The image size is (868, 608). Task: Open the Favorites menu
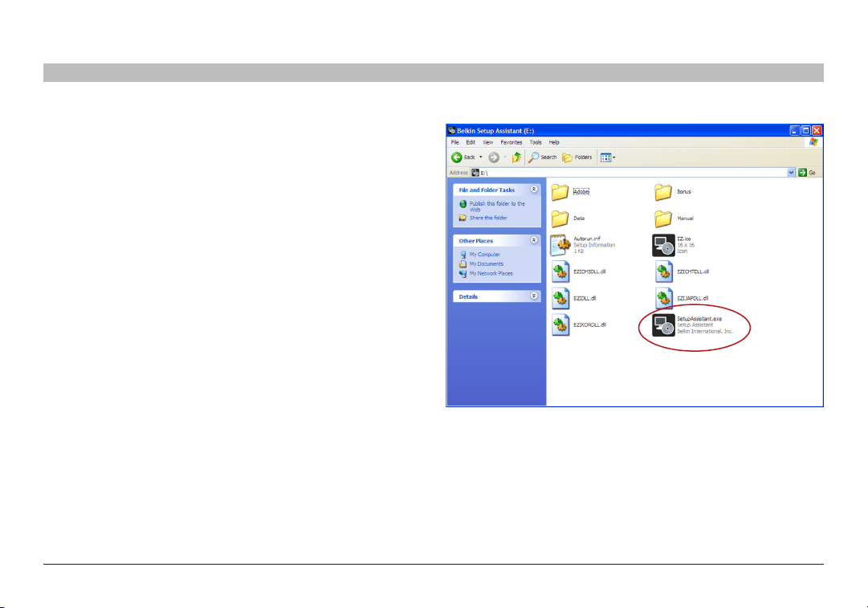pos(511,142)
